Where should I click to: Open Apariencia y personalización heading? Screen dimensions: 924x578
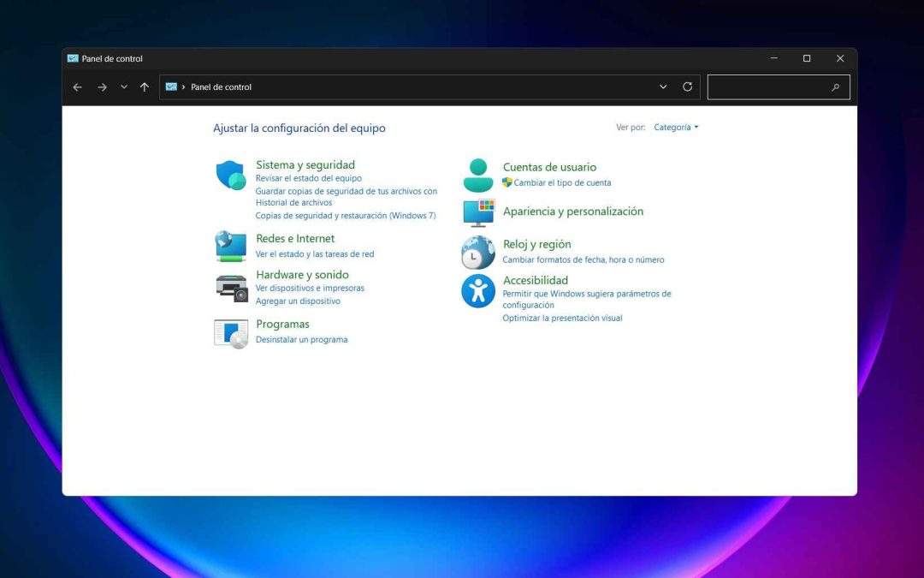coord(573,212)
